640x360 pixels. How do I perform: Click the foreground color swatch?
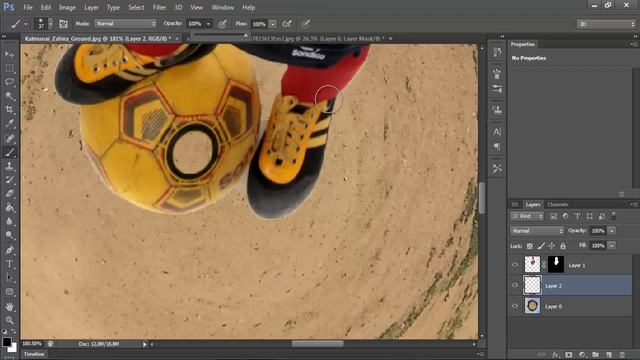coord(6,342)
